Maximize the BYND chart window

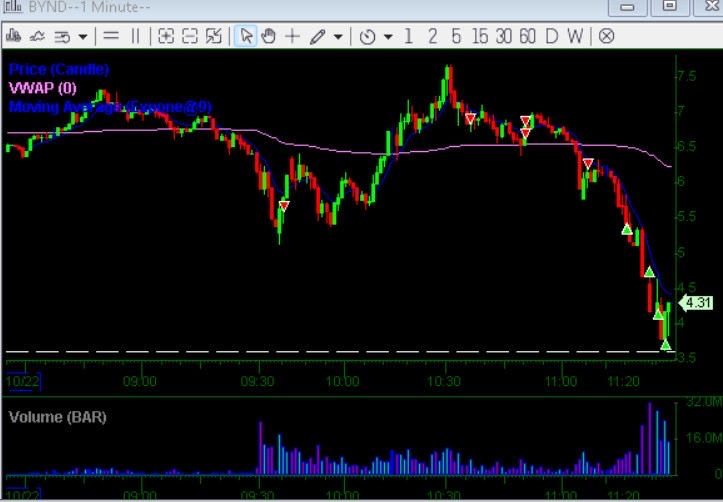(x=670, y=6)
